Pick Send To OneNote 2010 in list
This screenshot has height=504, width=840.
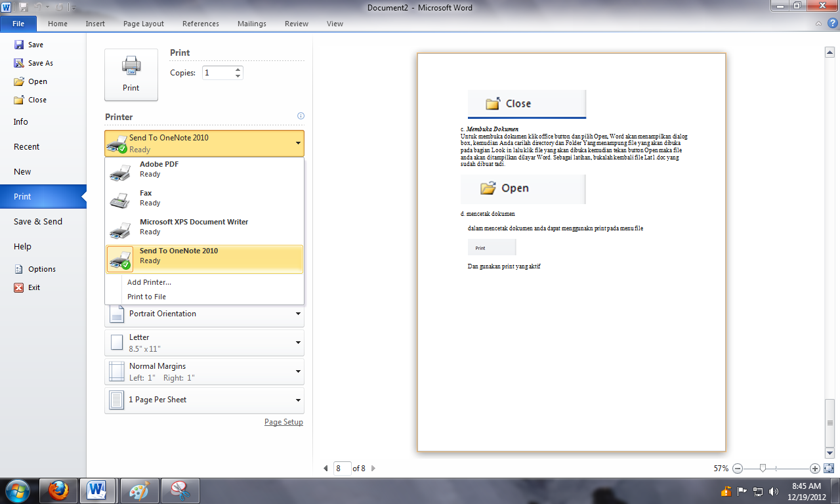pos(204,259)
